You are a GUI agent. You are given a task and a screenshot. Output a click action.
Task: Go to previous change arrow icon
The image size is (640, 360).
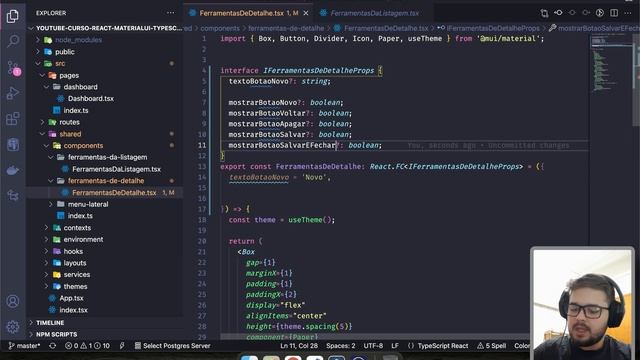(x=558, y=13)
